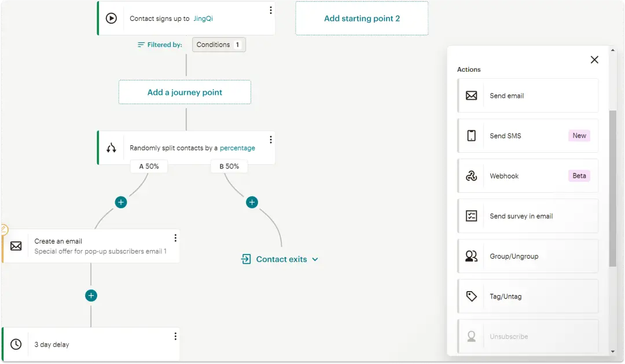Viewport: 625px width, 364px height.
Task: Click the clock icon on 3 day delay
Action: click(x=16, y=344)
